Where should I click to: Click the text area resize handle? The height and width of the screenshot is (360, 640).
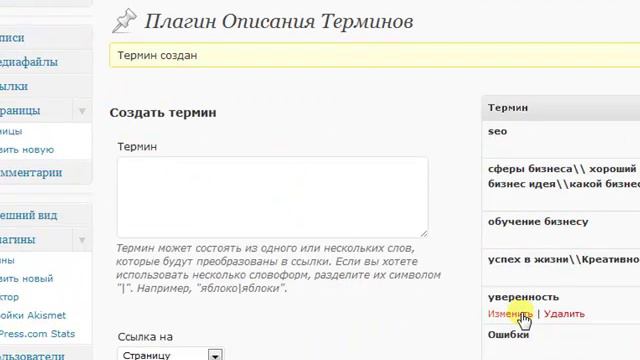424,233
